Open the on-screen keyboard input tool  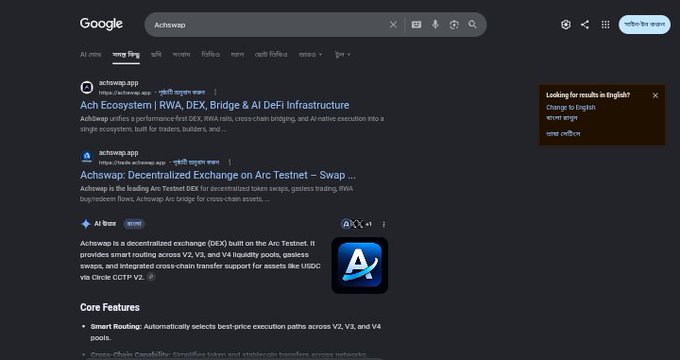click(416, 25)
